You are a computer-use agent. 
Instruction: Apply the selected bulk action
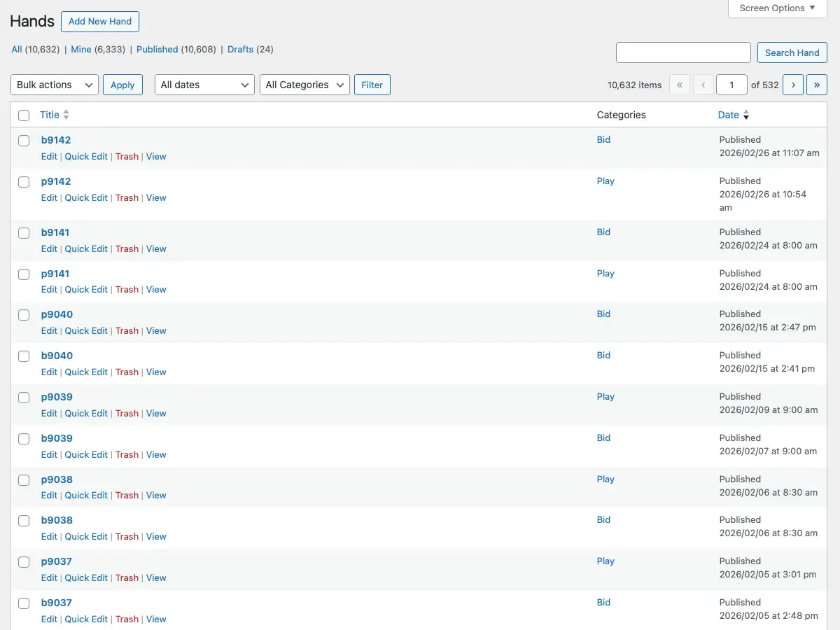coord(122,84)
